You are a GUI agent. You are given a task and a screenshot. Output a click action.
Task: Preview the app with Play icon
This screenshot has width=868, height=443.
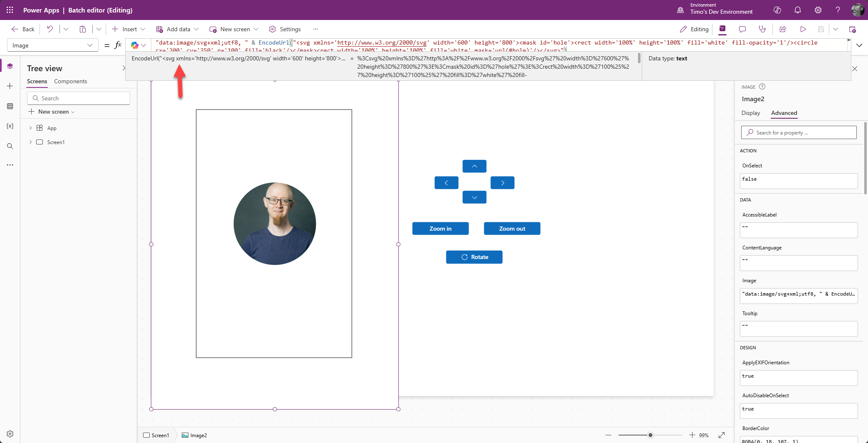pos(803,29)
